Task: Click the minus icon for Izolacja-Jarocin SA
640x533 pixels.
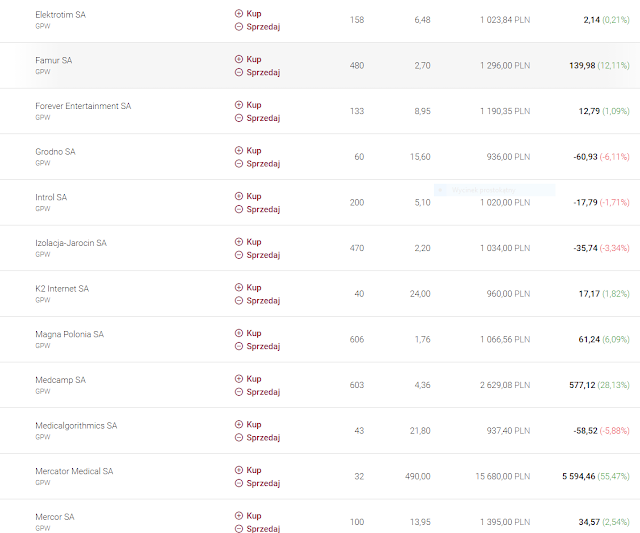Action: click(239, 255)
